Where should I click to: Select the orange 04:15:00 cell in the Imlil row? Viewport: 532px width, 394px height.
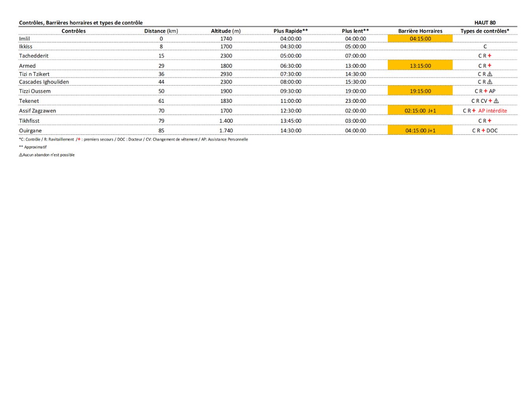click(x=420, y=39)
